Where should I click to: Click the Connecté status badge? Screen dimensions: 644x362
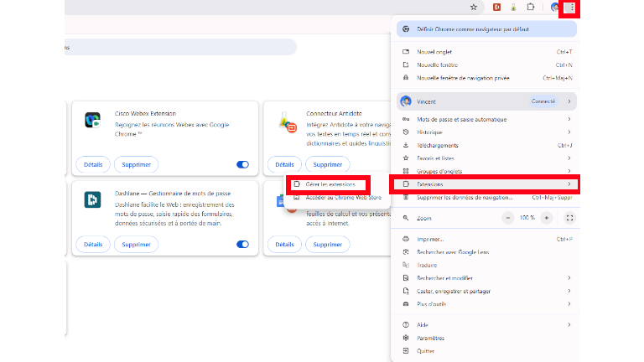click(543, 101)
